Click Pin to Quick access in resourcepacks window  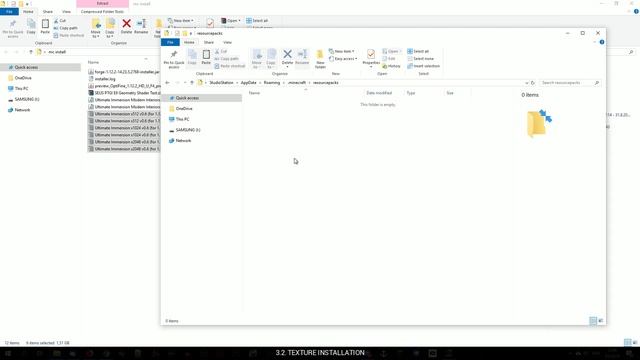[x=174, y=59]
